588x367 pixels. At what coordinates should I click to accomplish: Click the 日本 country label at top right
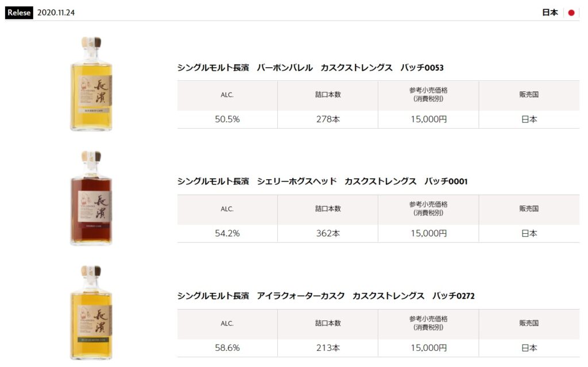(550, 13)
